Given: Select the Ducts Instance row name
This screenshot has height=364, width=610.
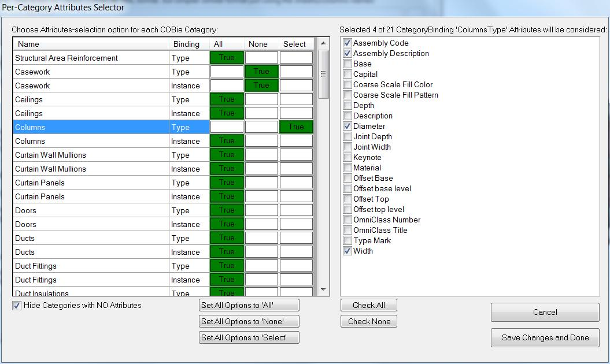Looking at the screenshot, I should [91, 252].
